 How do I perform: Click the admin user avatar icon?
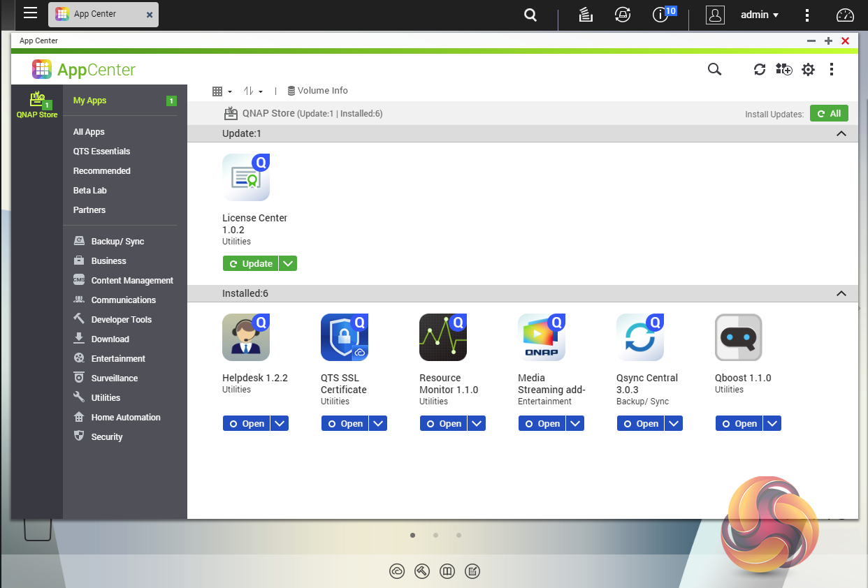[715, 15]
